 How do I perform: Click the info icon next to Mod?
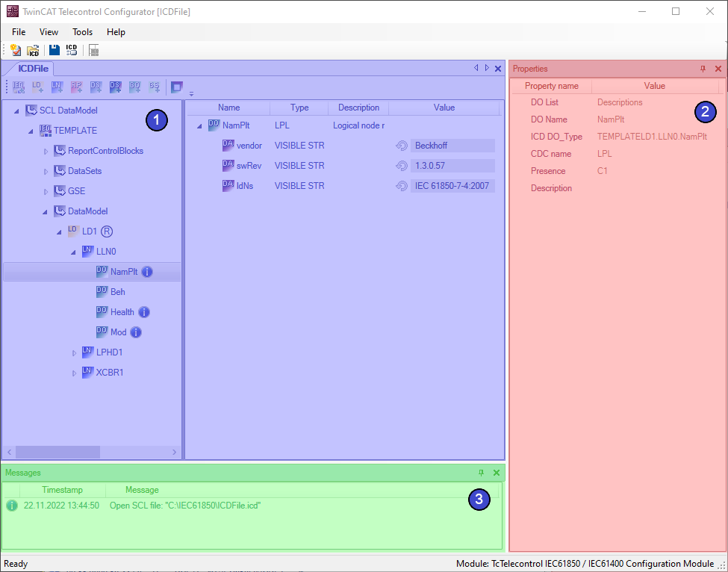point(136,332)
